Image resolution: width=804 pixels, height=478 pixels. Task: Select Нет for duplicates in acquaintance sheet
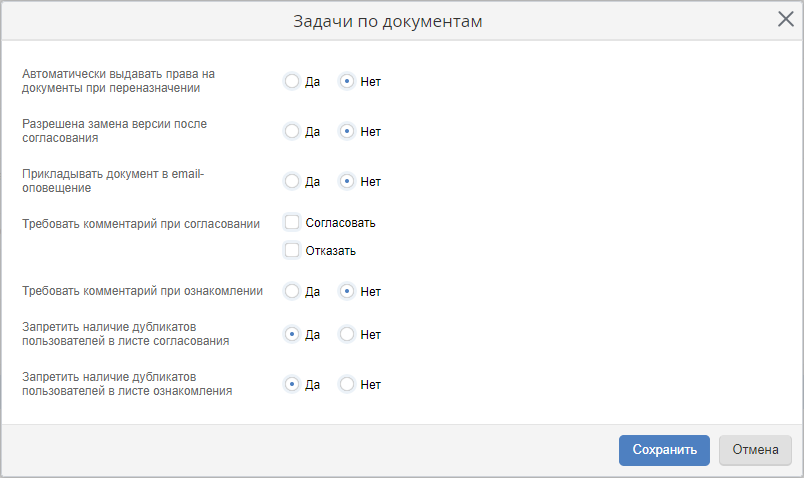(x=347, y=384)
